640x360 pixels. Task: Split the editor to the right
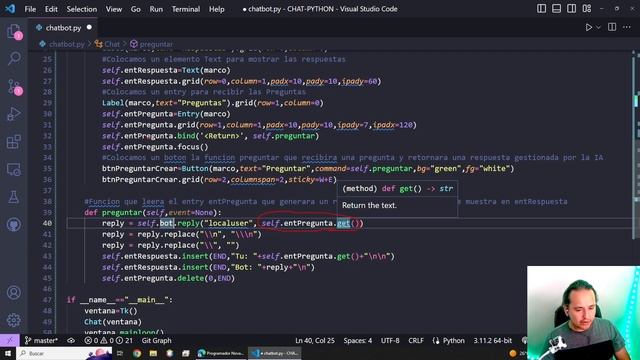point(612,27)
